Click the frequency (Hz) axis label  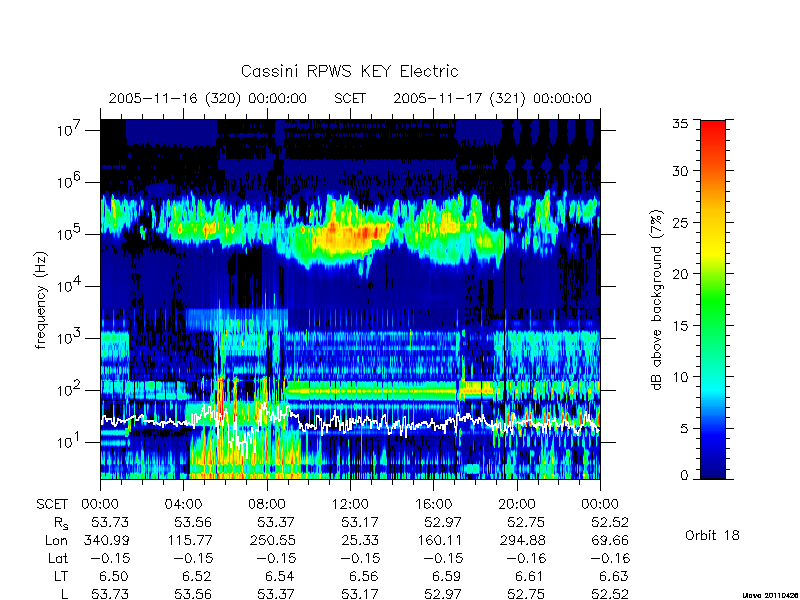click(x=41, y=301)
